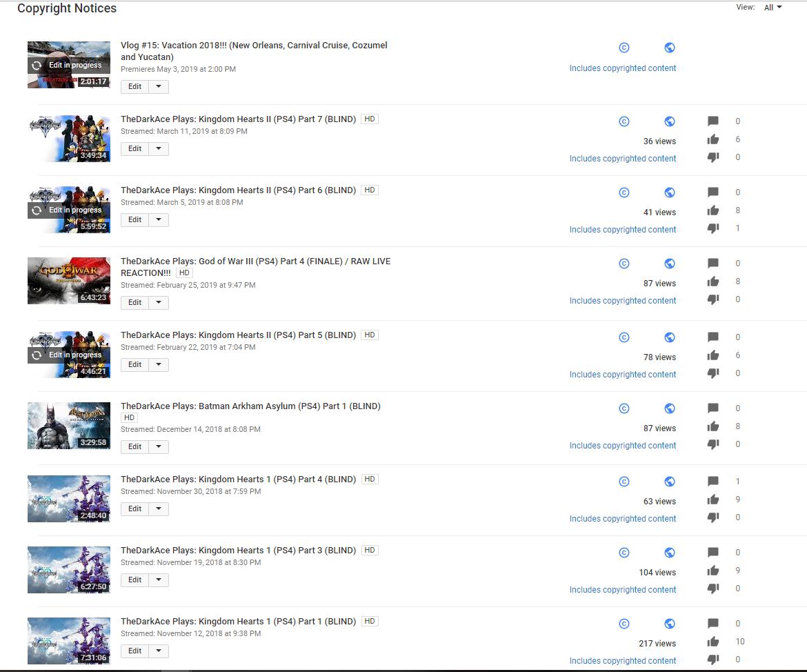Click globe privacy icon for Batman Arkham Asylum video

tap(670, 408)
